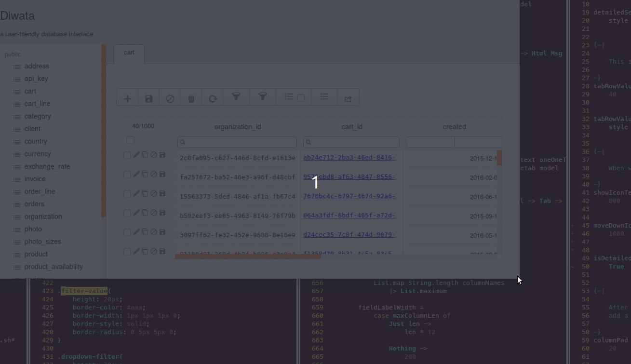
Task: Click the numbered list icon next to the toolbar checkbox
Action: click(x=289, y=97)
